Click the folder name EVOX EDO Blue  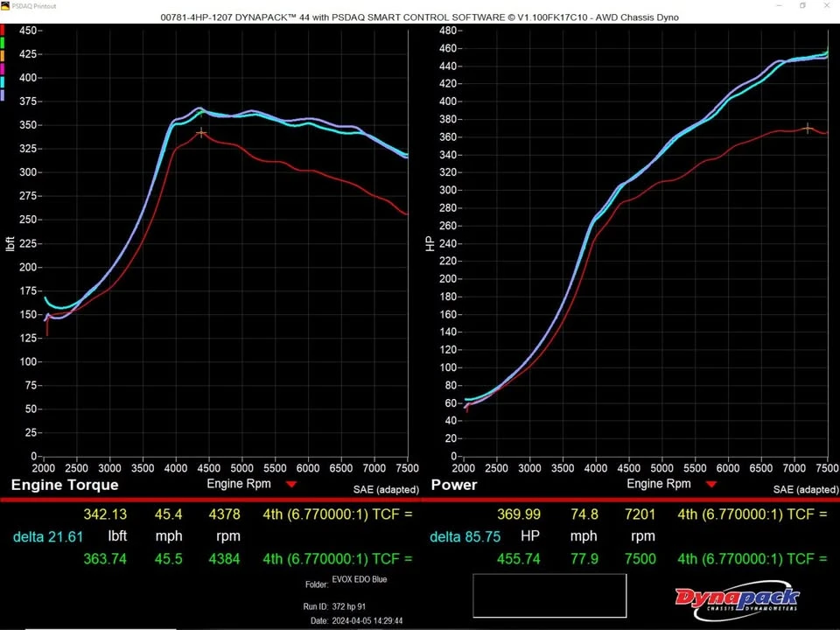tap(360, 579)
